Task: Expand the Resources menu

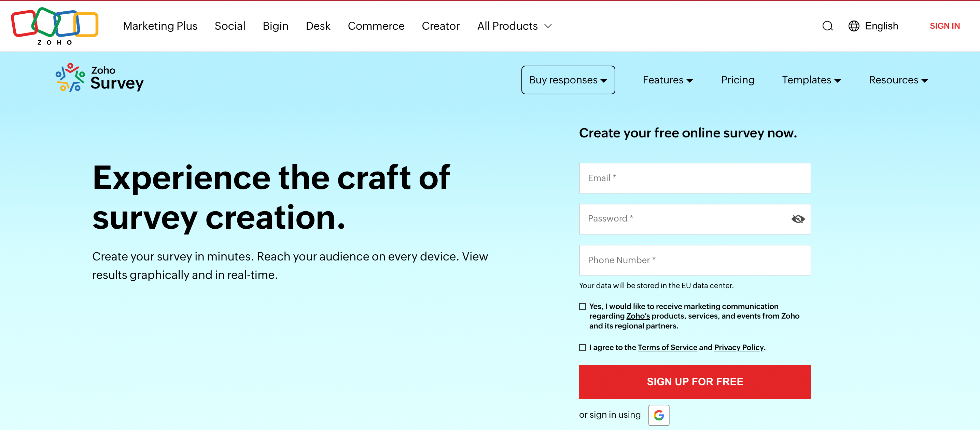Action: 898,80
